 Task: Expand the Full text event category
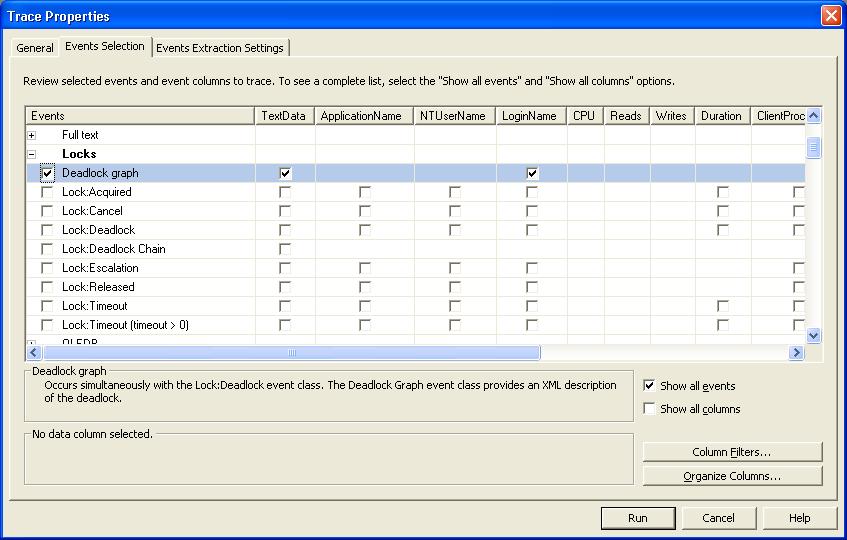point(32,135)
